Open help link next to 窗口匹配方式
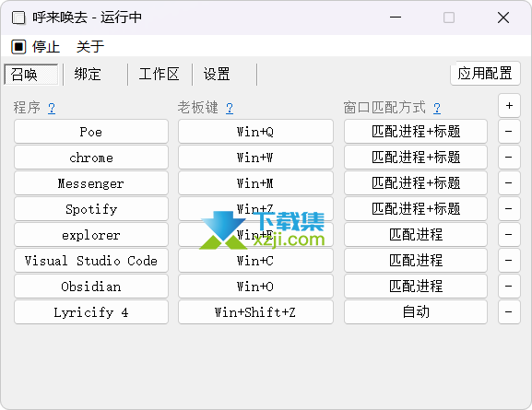 (x=437, y=108)
